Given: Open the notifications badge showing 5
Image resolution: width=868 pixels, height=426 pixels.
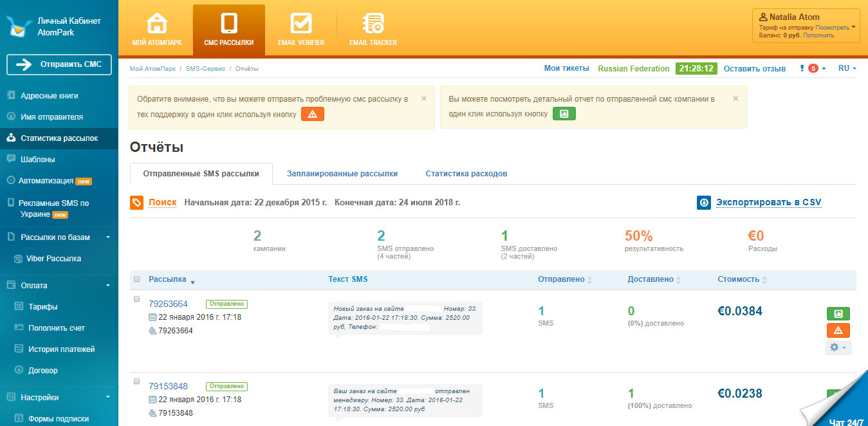Looking at the screenshot, I should point(813,68).
